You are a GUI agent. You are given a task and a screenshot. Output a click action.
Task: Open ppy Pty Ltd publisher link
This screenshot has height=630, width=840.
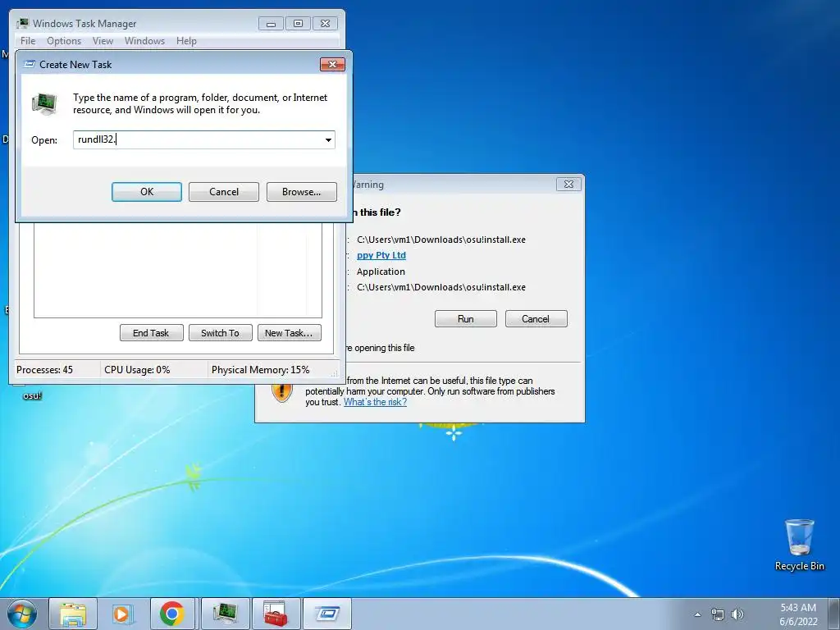point(381,256)
